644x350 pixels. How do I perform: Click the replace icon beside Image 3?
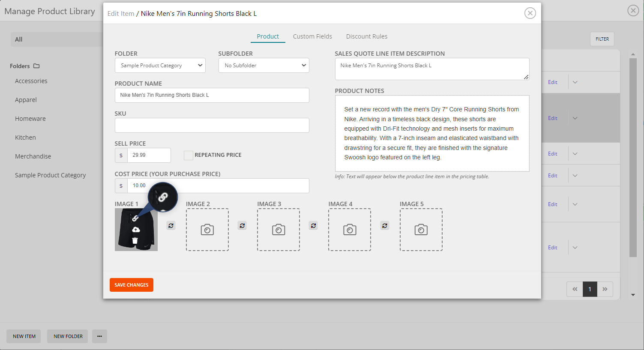(313, 225)
